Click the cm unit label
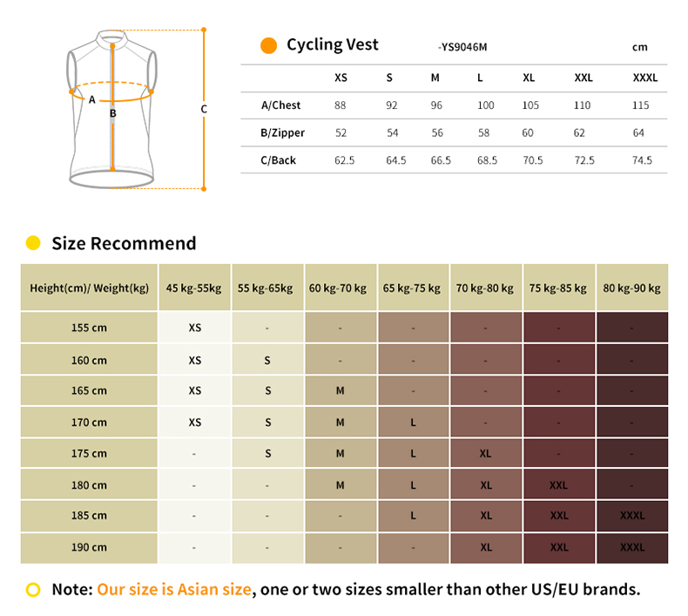Image resolution: width=688 pixels, height=616 pixels. pos(640,47)
